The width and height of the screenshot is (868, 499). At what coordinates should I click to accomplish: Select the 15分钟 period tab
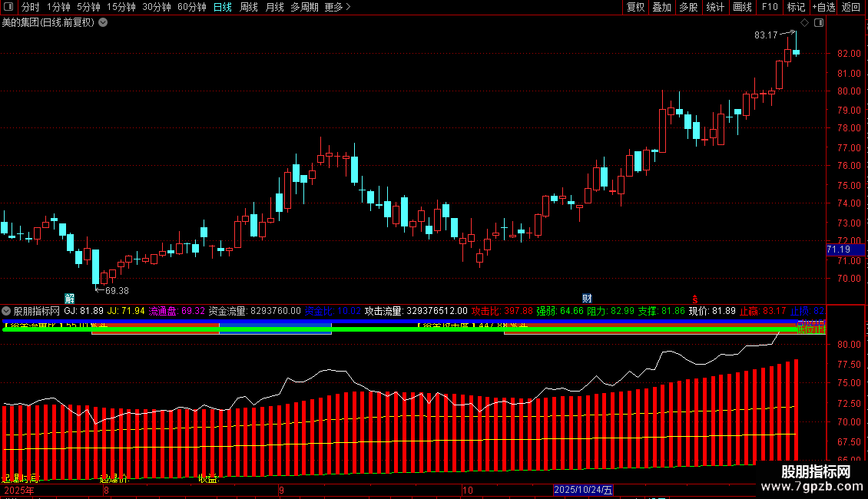click(x=121, y=7)
